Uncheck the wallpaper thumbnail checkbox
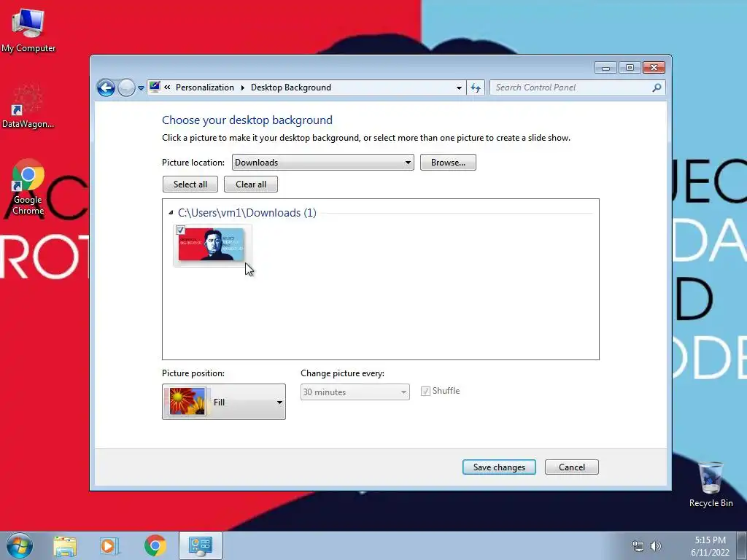Image resolution: width=747 pixels, height=560 pixels. tap(181, 230)
